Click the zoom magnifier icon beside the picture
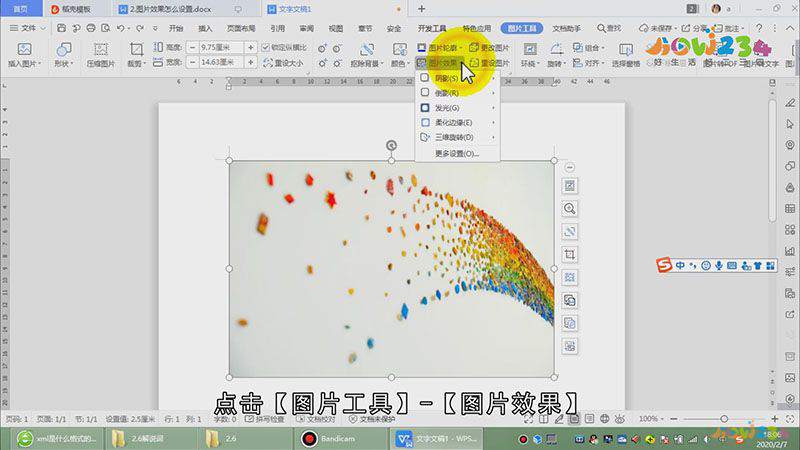The width and height of the screenshot is (800, 450). click(x=570, y=209)
